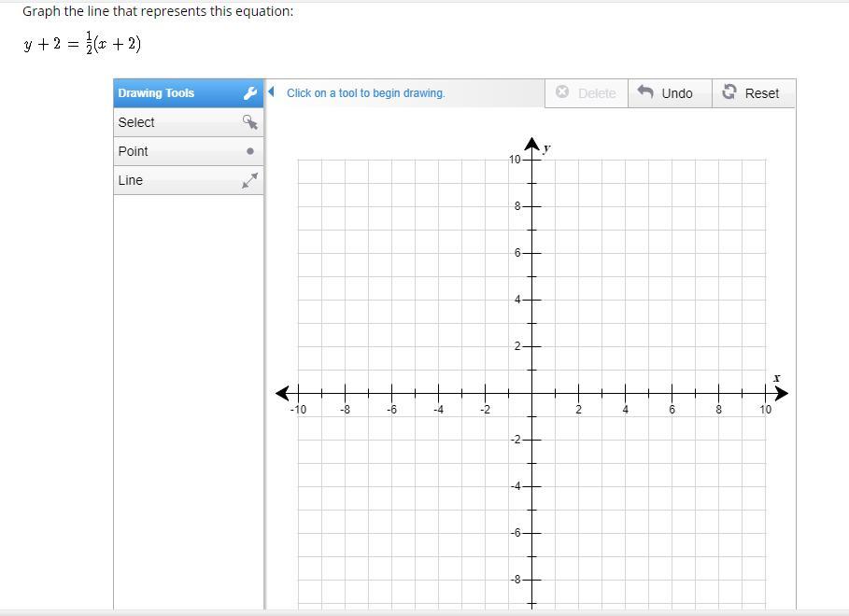The image size is (849, 616).
Task: Click the Reset circular arrows icon
Action: (x=729, y=91)
